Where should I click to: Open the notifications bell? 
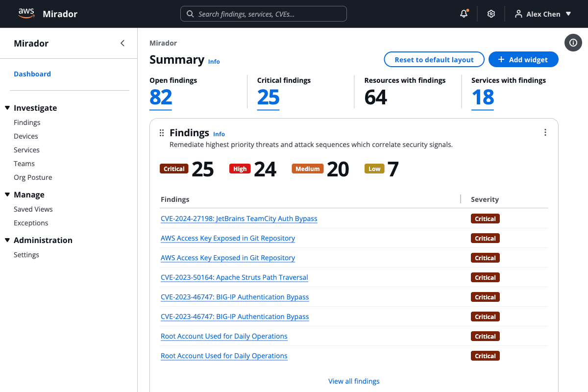(x=464, y=14)
